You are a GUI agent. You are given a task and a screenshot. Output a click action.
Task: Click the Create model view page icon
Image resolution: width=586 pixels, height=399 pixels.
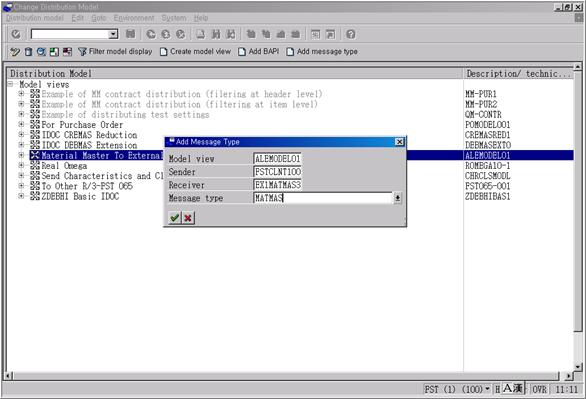163,52
